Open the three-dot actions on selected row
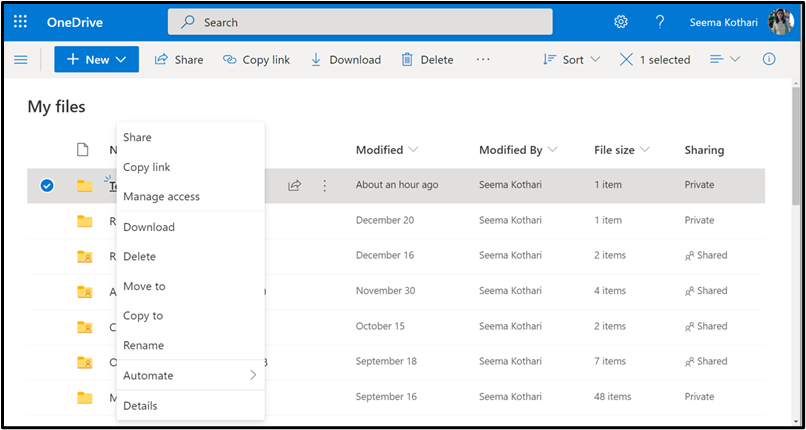Viewport: 806px width, 430px height. 324,185
